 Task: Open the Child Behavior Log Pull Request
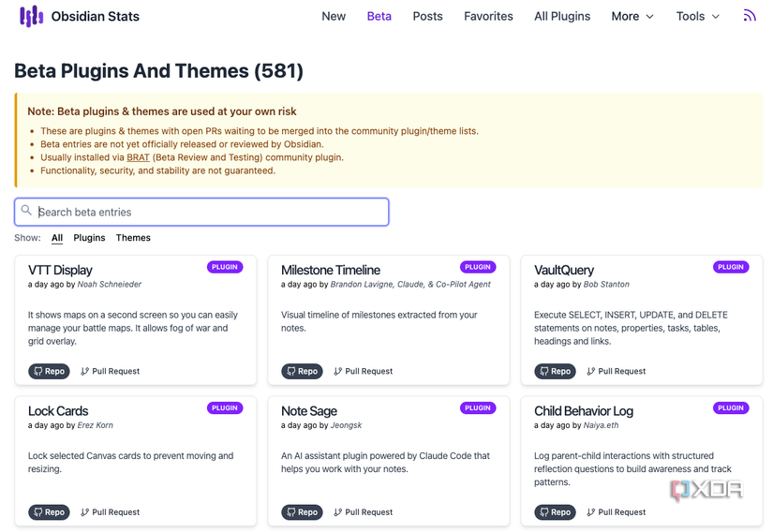coord(616,512)
